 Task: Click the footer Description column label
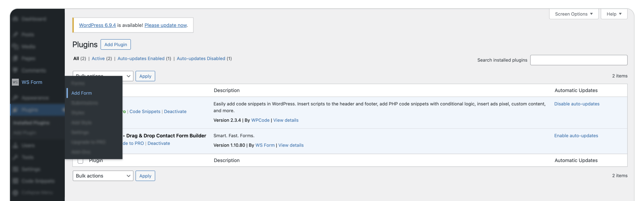coord(227,160)
